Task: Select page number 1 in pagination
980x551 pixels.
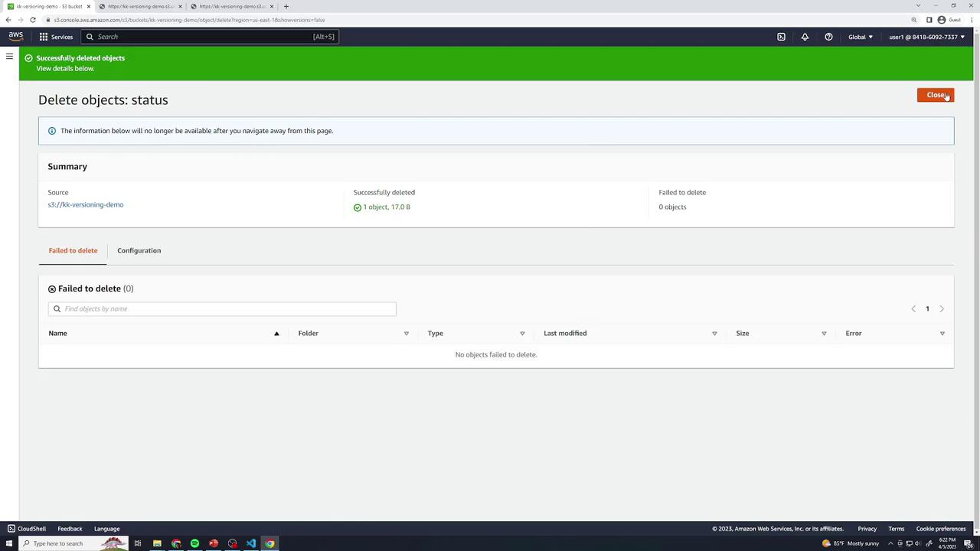Action: [x=927, y=309]
